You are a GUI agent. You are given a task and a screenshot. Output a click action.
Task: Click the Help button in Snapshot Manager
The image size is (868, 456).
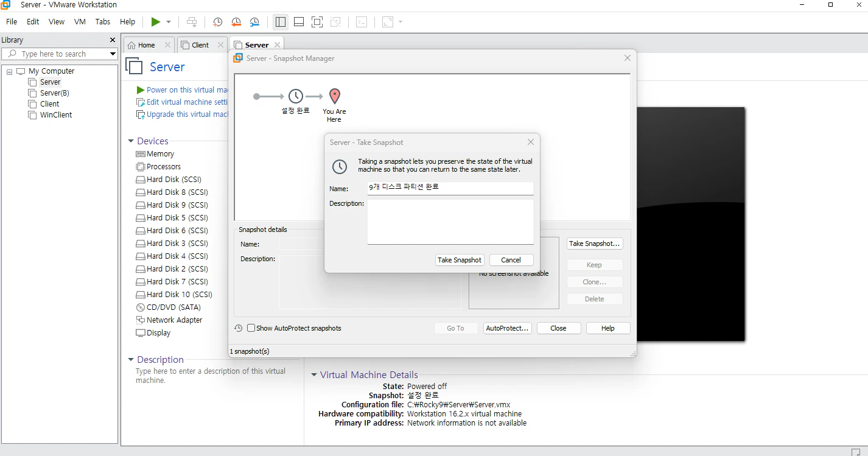pos(607,328)
